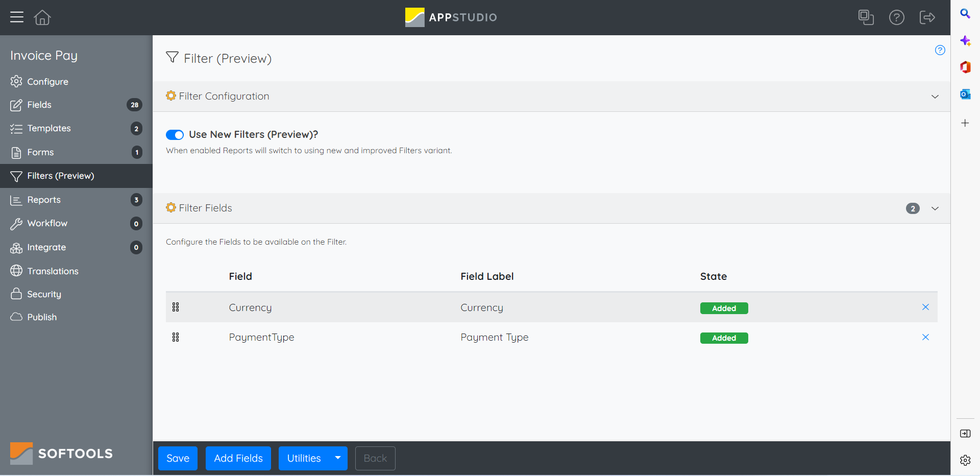Click the Currency field name cell
Image resolution: width=980 pixels, height=476 pixels.
click(250, 307)
